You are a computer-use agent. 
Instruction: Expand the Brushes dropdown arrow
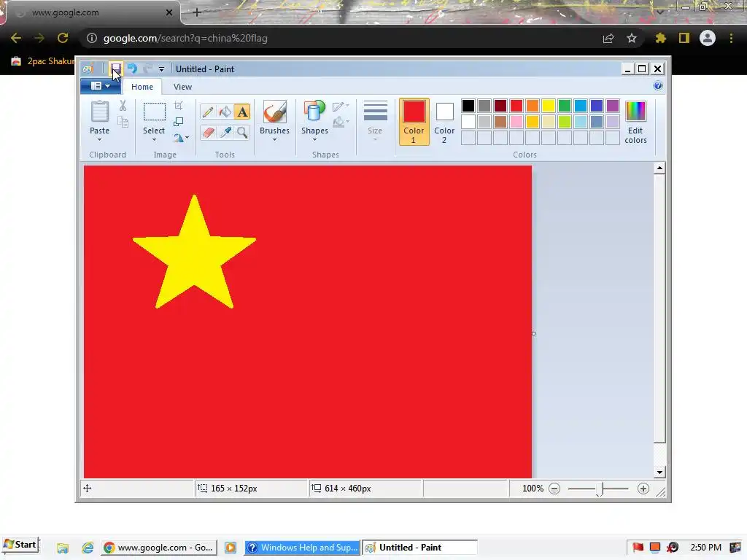pyautogui.click(x=275, y=139)
